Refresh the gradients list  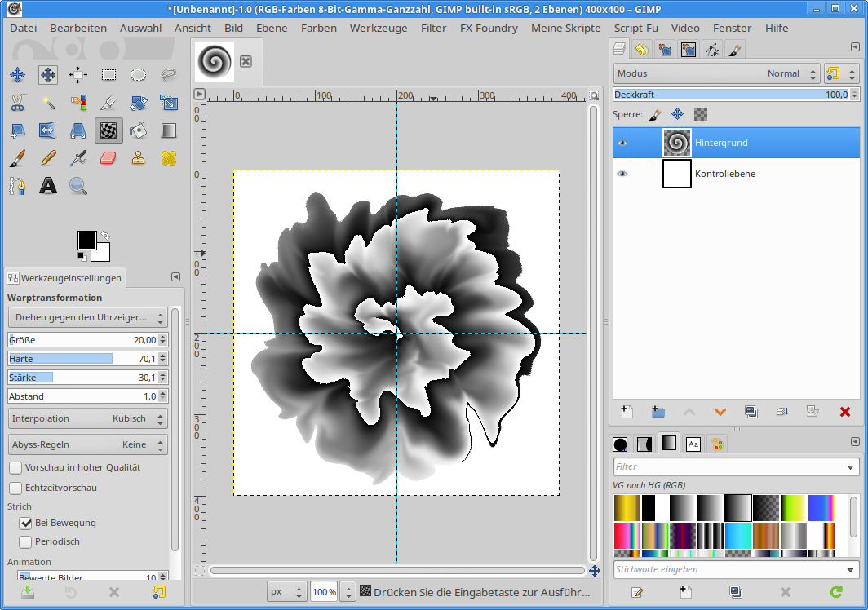pyautogui.click(x=835, y=592)
